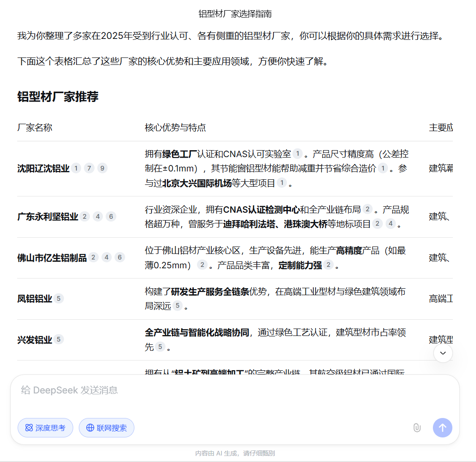Open citation 7 beside 沈阳辽沈铝业
Screen dimensions: 476x462
[x=89, y=168]
